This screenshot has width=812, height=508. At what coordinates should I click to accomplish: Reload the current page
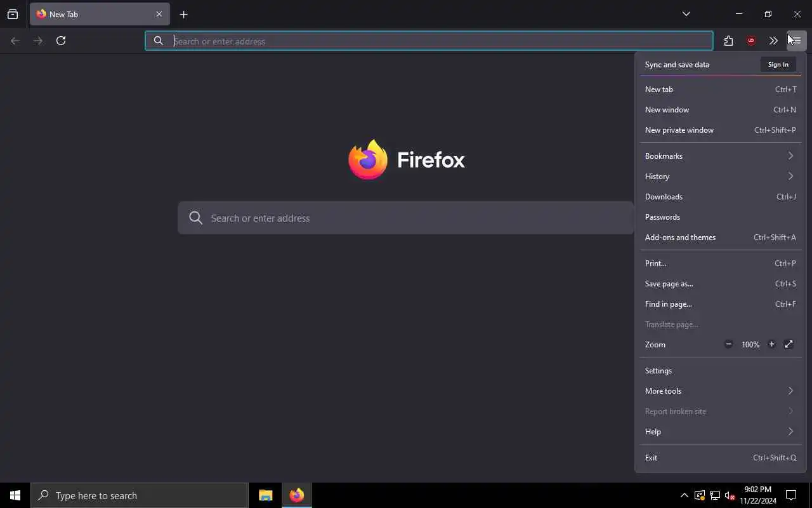(61, 41)
